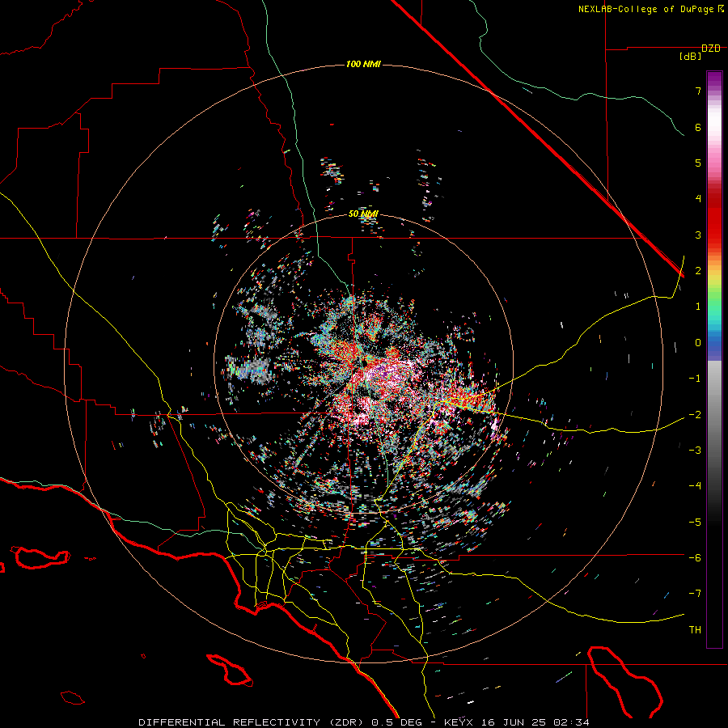Click the TH threshold label on the scale
728x728 pixels.
[695, 630]
